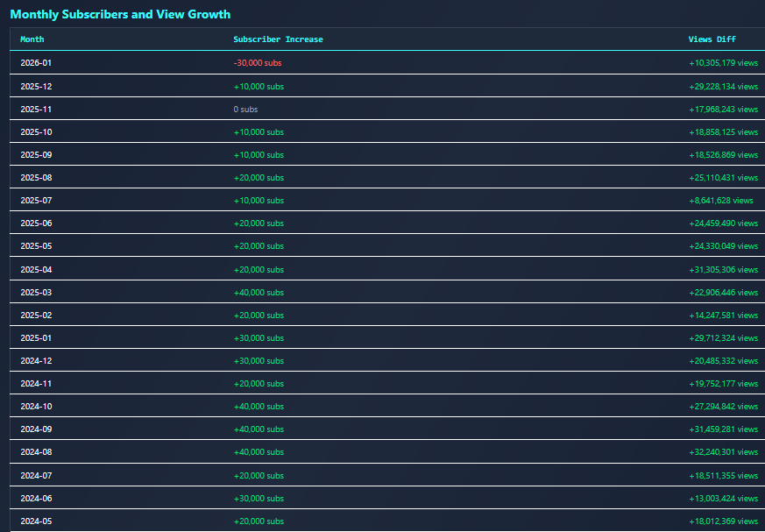Select the 2024-07 month cell
This screenshot has height=532, width=765.
click(36, 475)
